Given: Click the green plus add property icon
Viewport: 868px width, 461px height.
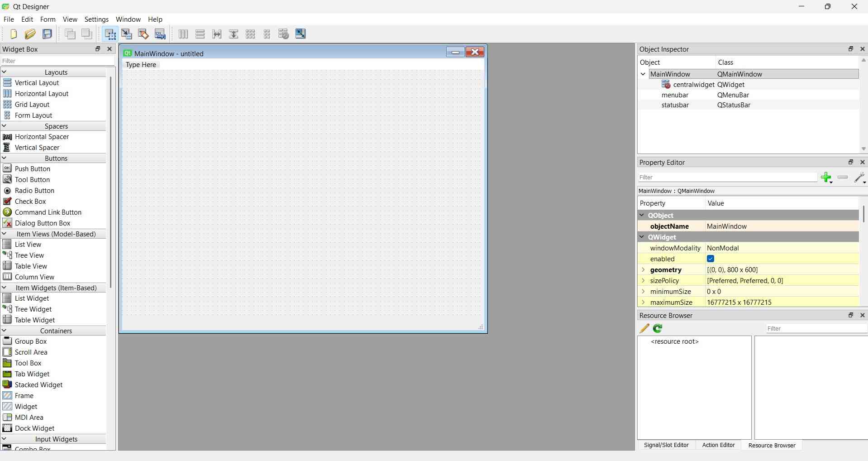Looking at the screenshot, I should [x=826, y=178].
